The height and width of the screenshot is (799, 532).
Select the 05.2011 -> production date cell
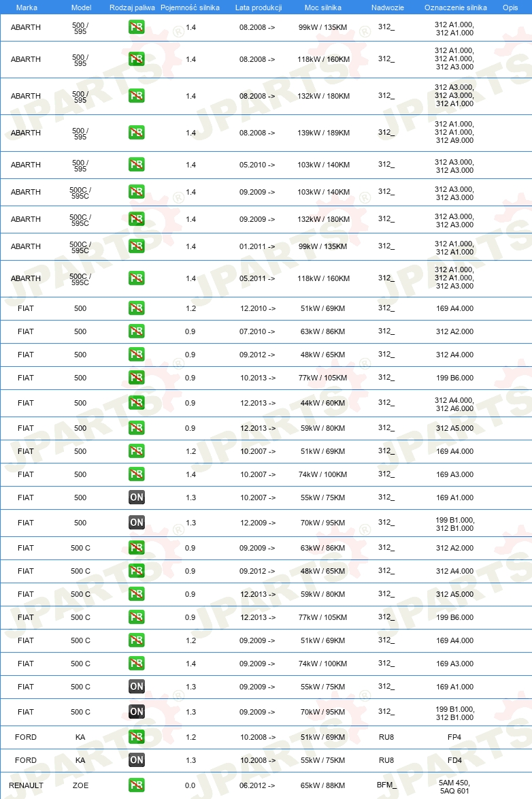[x=257, y=278]
